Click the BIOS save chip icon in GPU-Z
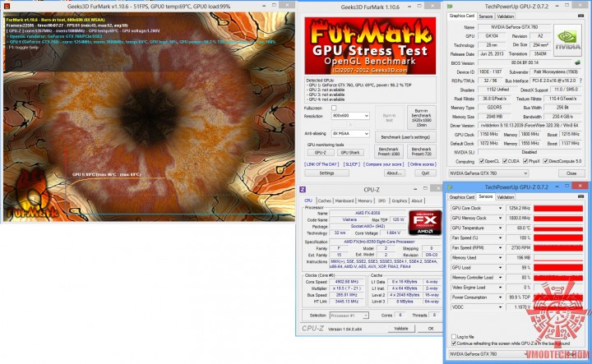The image size is (592, 364). click(577, 63)
